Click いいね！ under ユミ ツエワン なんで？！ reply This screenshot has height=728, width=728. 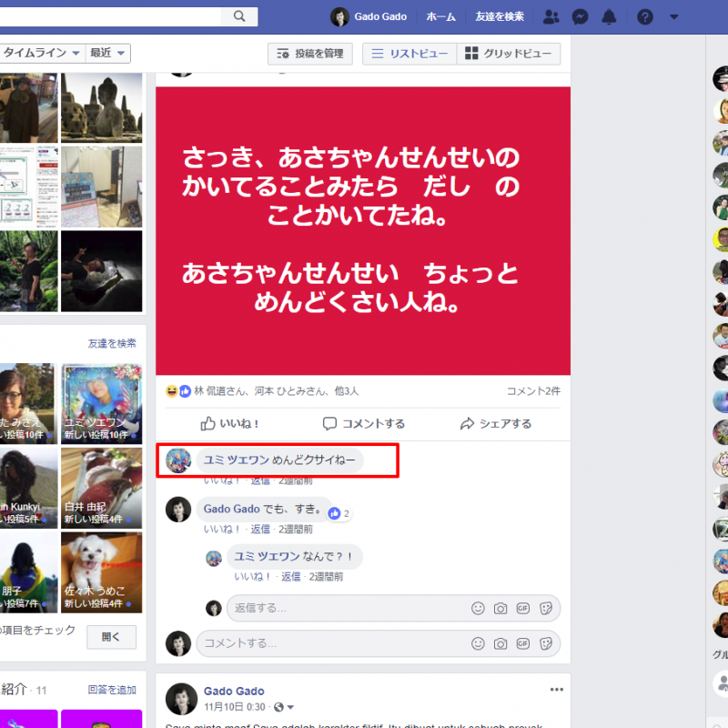coord(253,577)
